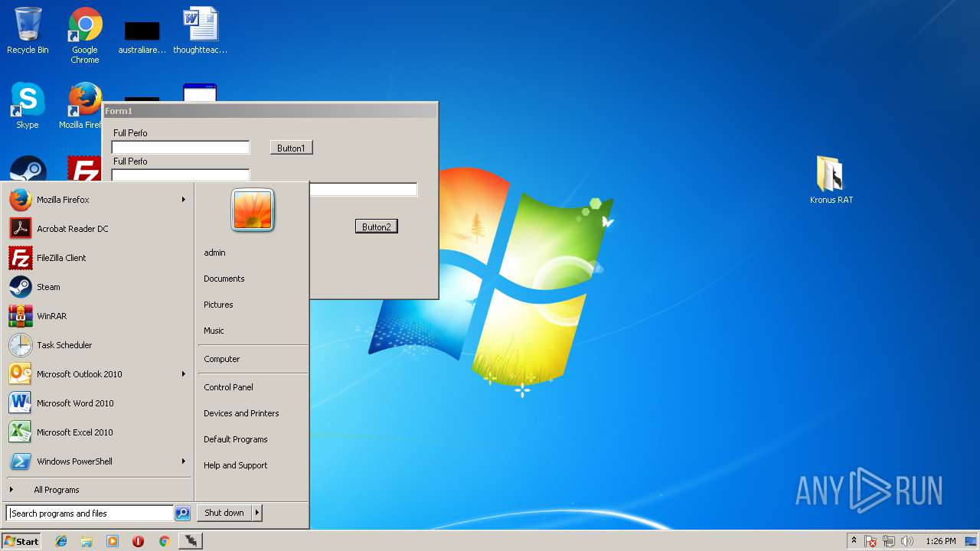Screen dimensions: 980x551
Task: Open the Skype desktop shortcut
Action: [28, 106]
